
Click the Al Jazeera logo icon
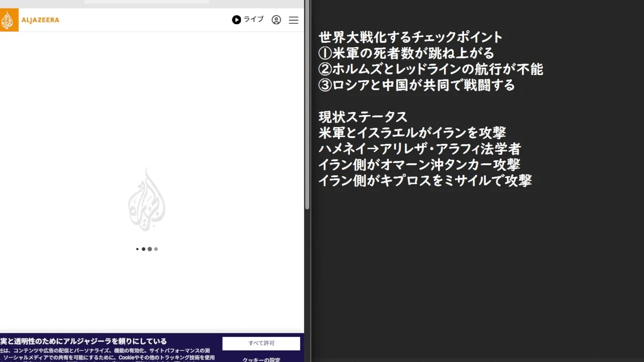(9, 20)
